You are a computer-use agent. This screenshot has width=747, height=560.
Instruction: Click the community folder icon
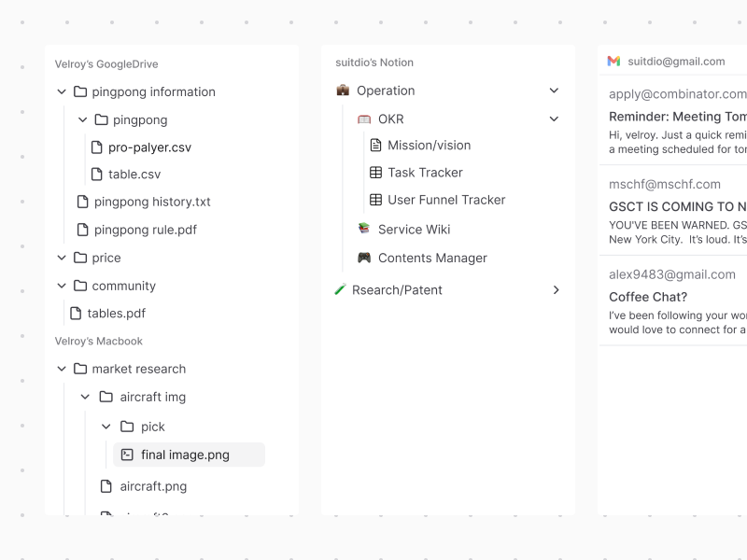click(x=80, y=286)
